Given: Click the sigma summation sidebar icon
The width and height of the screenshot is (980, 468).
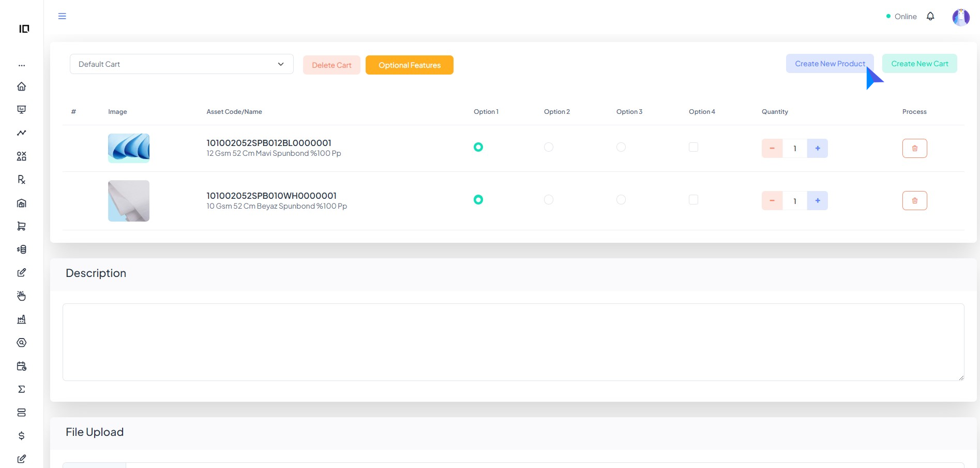Looking at the screenshot, I should [21, 389].
